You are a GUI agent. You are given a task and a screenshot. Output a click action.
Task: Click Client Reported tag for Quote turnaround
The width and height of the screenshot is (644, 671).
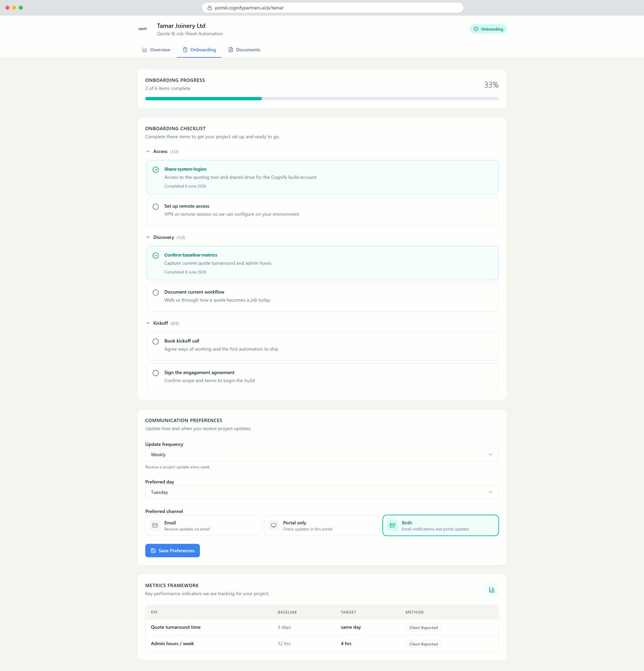(x=424, y=627)
